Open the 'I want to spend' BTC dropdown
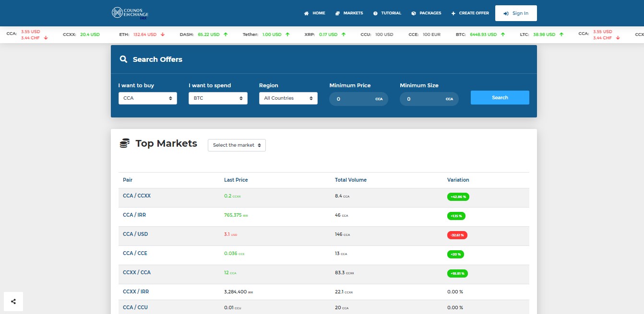644x314 pixels. pyautogui.click(x=218, y=98)
